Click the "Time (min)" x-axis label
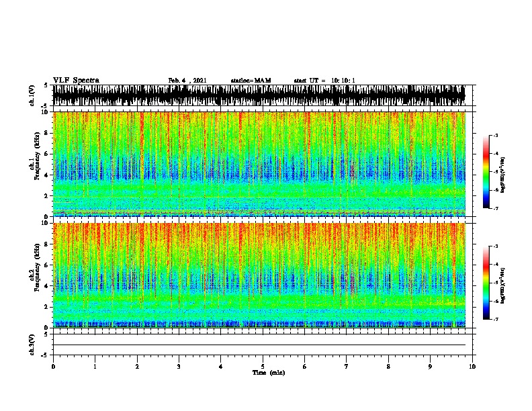The image size is (532, 411). 269,373
